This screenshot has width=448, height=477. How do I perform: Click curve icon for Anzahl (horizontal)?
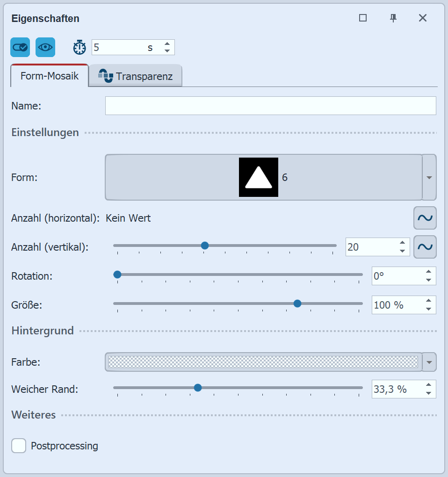click(x=425, y=218)
